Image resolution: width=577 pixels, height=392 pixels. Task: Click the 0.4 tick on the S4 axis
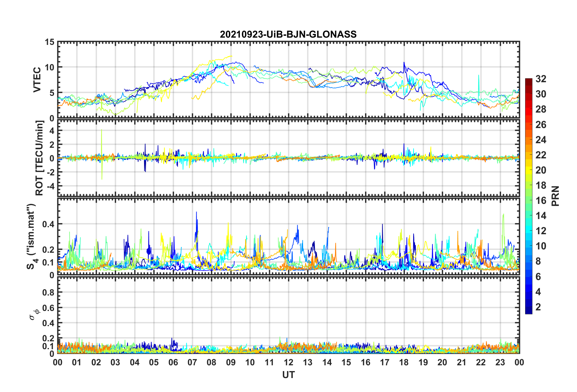point(48,224)
